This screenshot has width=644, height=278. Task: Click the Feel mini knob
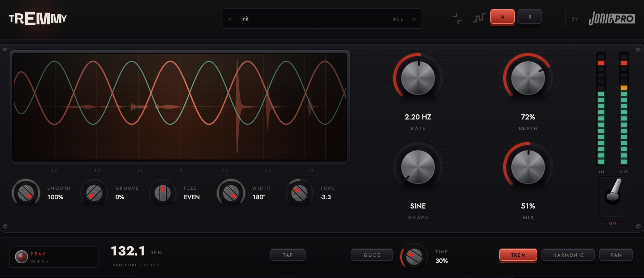(x=163, y=193)
